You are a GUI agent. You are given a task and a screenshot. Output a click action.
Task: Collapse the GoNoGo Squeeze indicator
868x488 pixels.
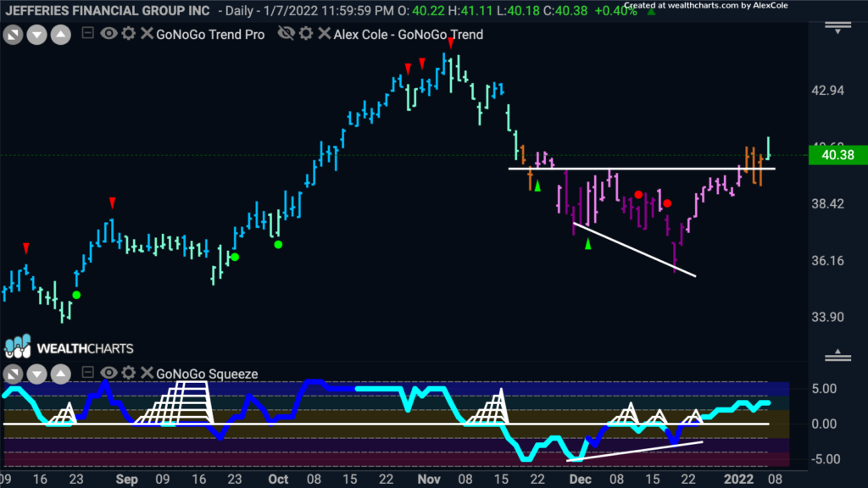click(87, 373)
